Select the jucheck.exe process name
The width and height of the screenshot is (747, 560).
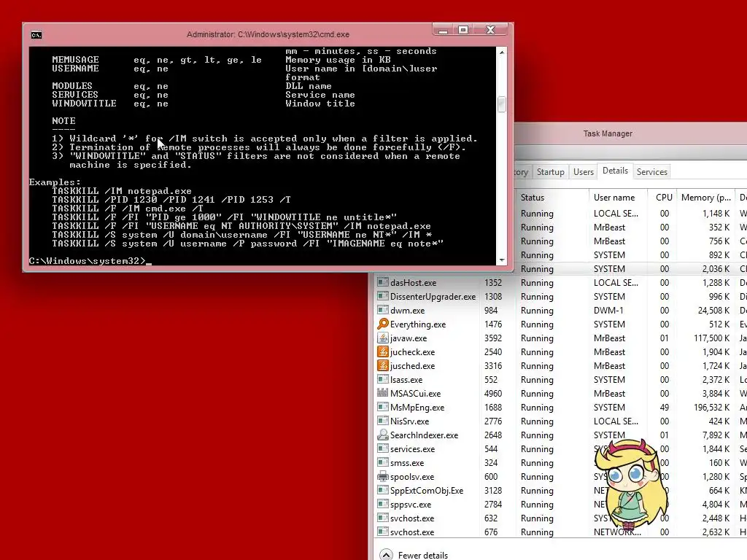(412, 352)
